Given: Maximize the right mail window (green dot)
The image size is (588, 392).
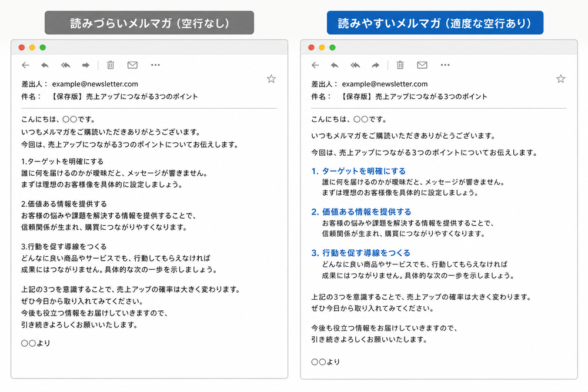Looking at the screenshot, I should click(x=332, y=47).
